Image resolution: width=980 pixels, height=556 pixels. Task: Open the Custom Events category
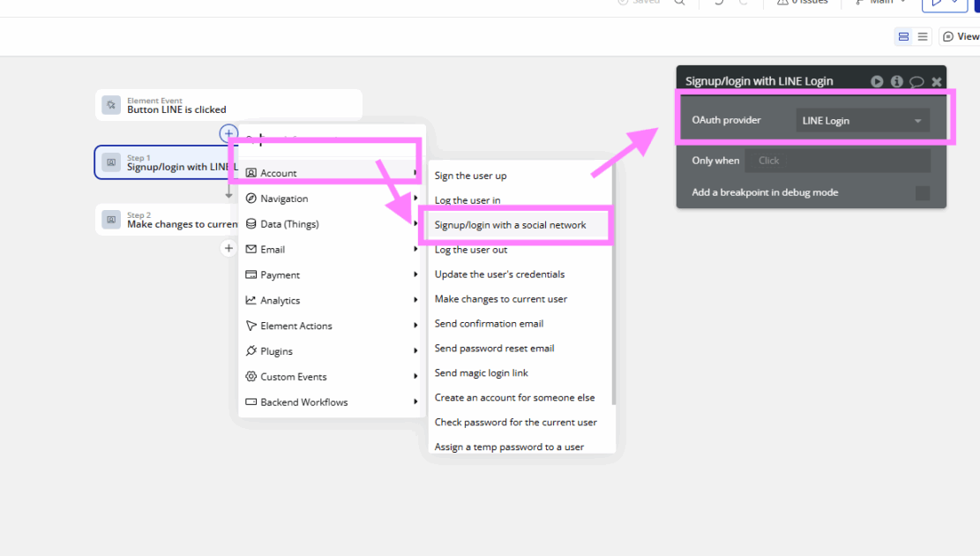332,377
